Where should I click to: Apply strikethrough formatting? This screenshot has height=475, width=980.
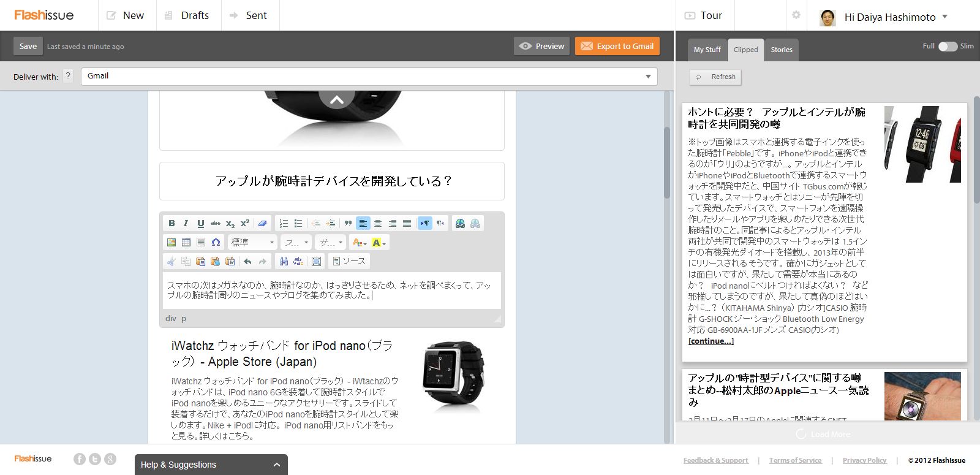216,223
